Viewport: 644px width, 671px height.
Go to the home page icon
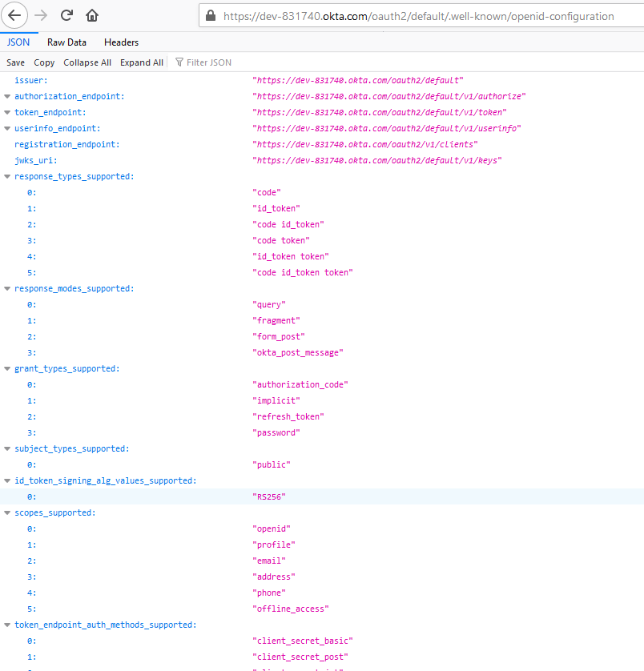(92, 15)
